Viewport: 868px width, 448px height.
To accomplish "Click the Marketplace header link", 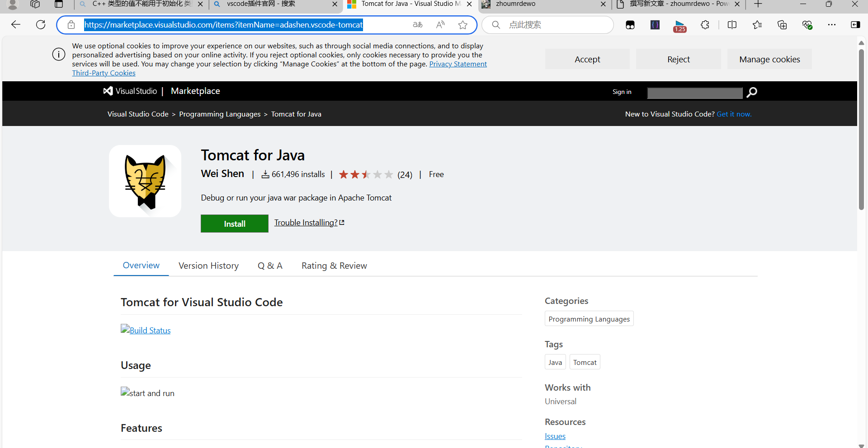I will [x=195, y=91].
